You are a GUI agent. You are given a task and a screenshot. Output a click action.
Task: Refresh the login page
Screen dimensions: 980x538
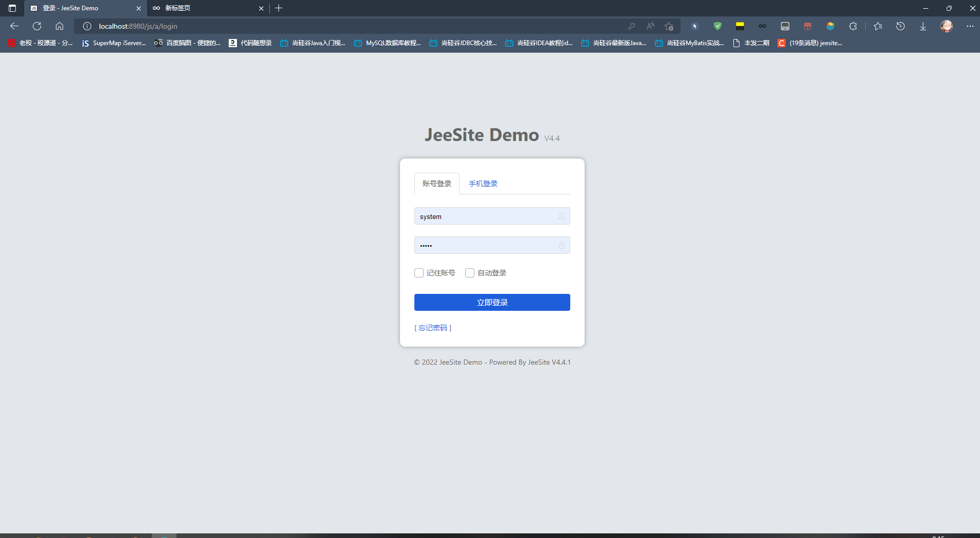(x=37, y=26)
